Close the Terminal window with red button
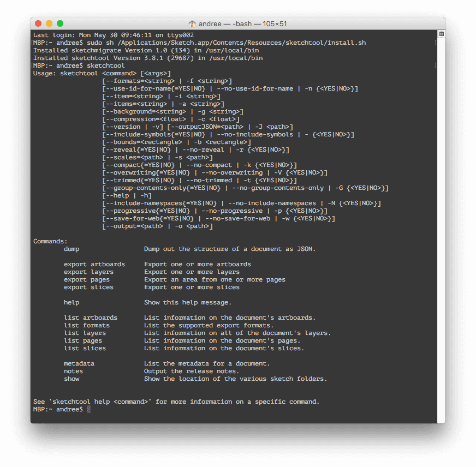The image size is (476, 467). point(38,23)
